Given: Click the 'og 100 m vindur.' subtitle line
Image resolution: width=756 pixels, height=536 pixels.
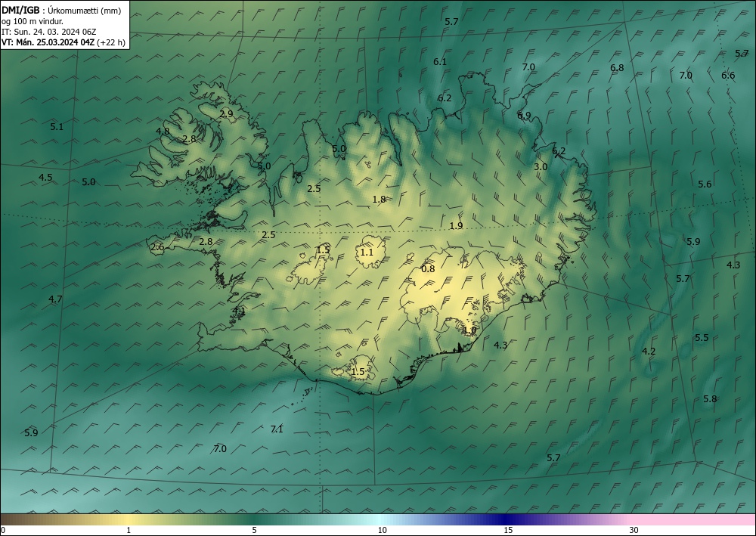Looking at the screenshot, I should pyautogui.click(x=32, y=21).
